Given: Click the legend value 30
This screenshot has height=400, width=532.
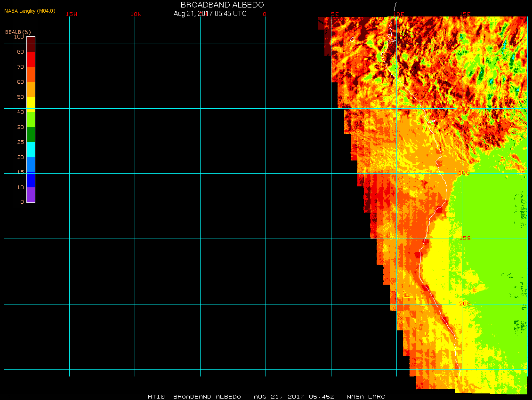Looking at the screenshot, I should pos(21,127).
